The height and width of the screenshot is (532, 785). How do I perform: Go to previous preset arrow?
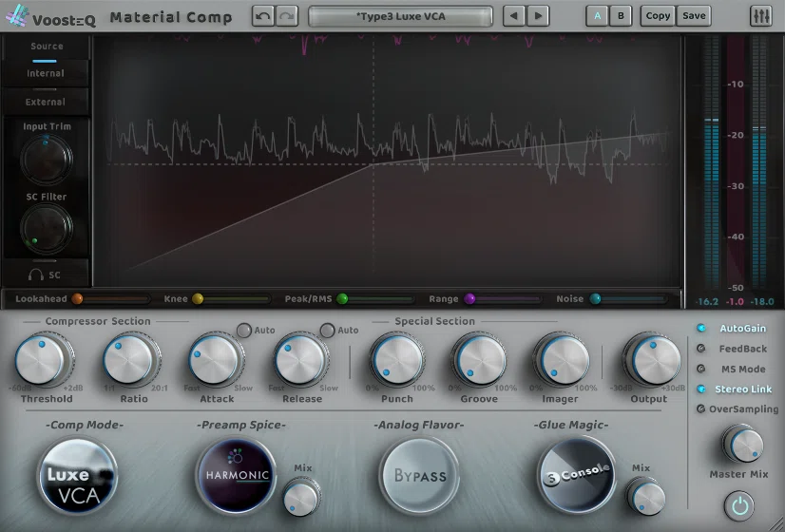(x=513, y=16)
